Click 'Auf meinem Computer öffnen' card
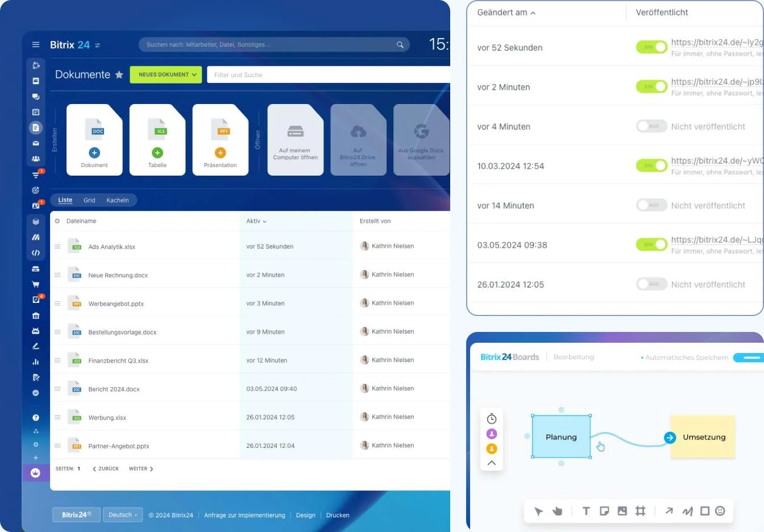This screenshot has width=764, height=532. click(296, 140)
